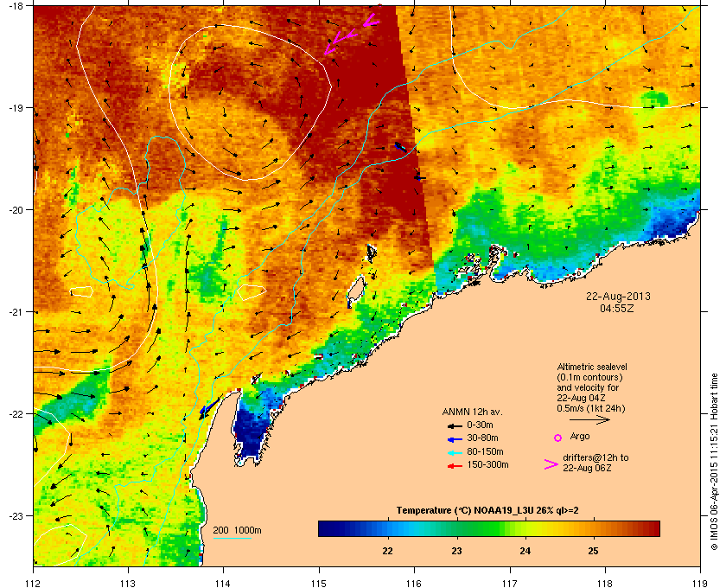Click the 'Altimetric sealevel' legend text
Viewport: 726px width, 588px height.
tap(592, 367)
